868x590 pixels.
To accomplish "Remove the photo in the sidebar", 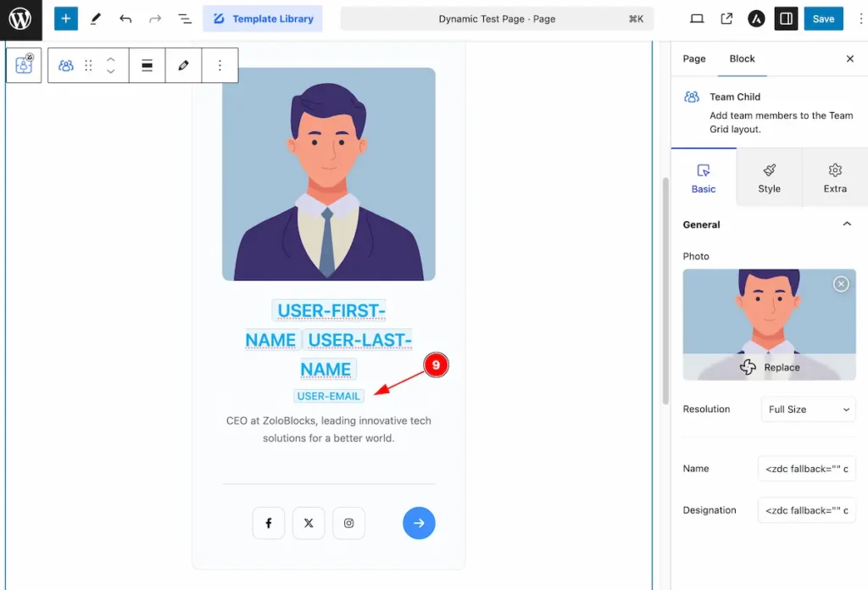I will tap(841, 284).
